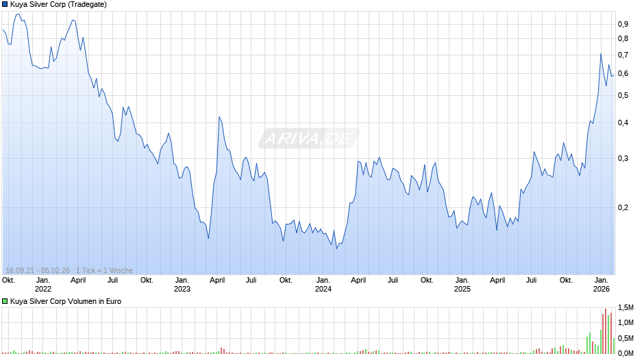Click the 'April' label following Jan. 2025
The width and height of the screenshot is (644, 360).
[497, 281]
